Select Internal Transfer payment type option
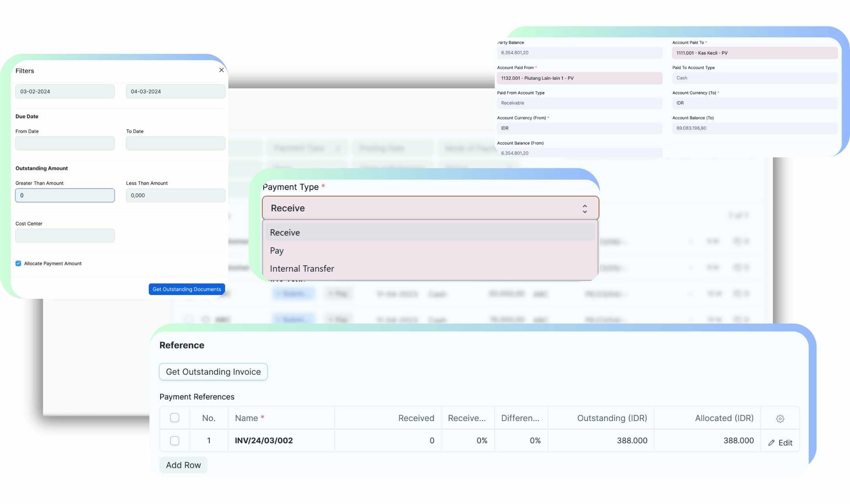 [x=302, y=269]
